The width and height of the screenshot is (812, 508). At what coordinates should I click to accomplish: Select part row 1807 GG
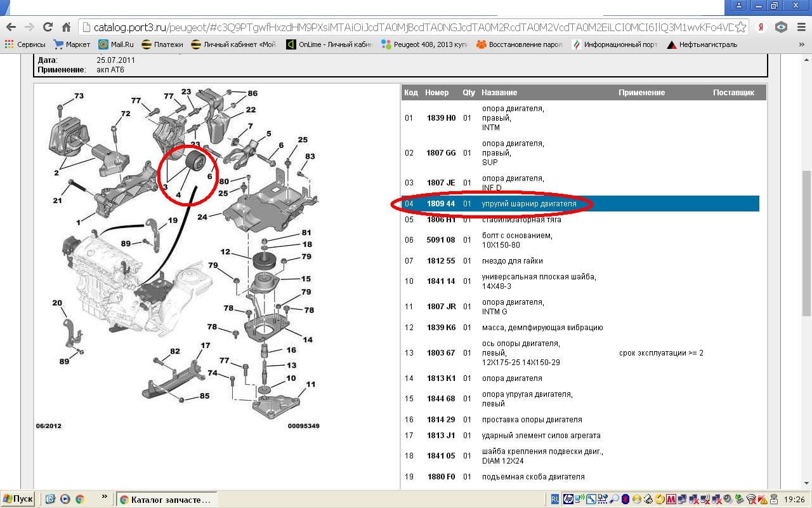point(580,153)
